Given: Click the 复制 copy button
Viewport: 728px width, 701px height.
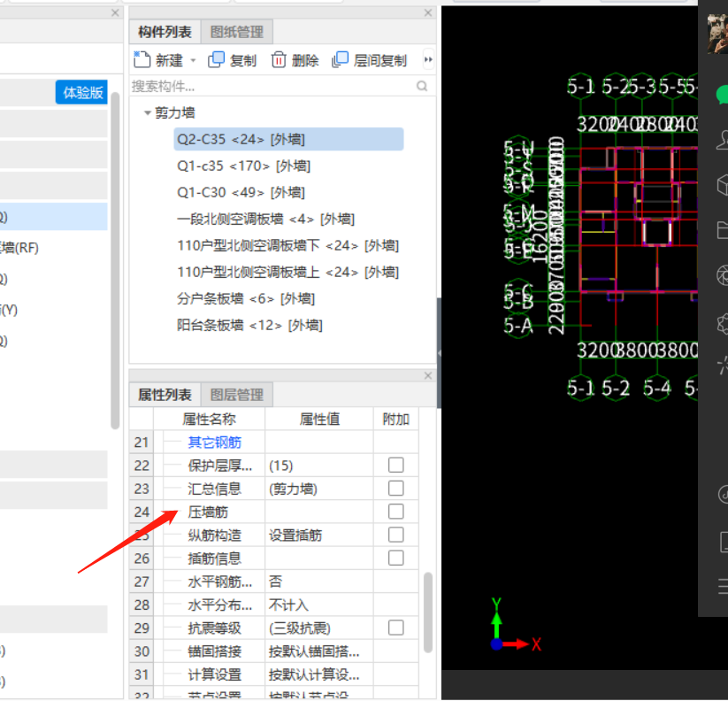Looking at the screenshot, I should click(232, 60).
